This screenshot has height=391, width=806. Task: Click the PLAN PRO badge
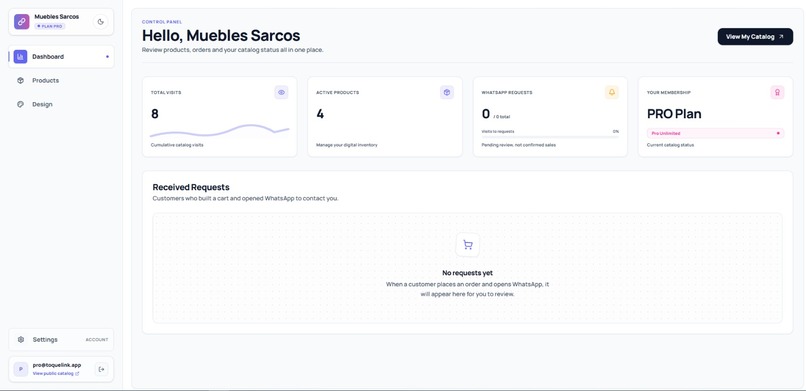pos(50,26)
